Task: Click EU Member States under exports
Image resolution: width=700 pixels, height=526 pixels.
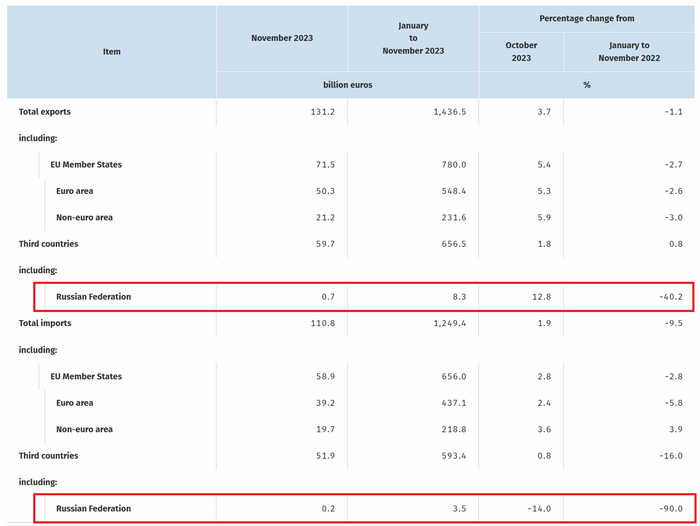Action: [x=86, y=165]
